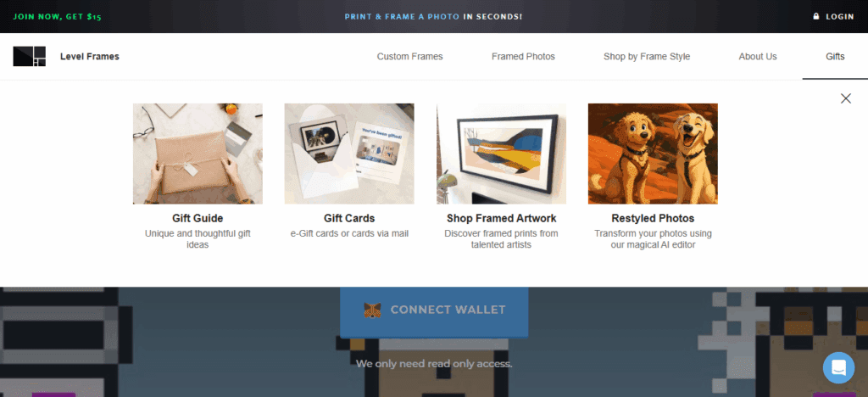Open the Gift Guide wrapped package image
The width and height of the screenshot is (868, 397).
(x=198, y=154)
